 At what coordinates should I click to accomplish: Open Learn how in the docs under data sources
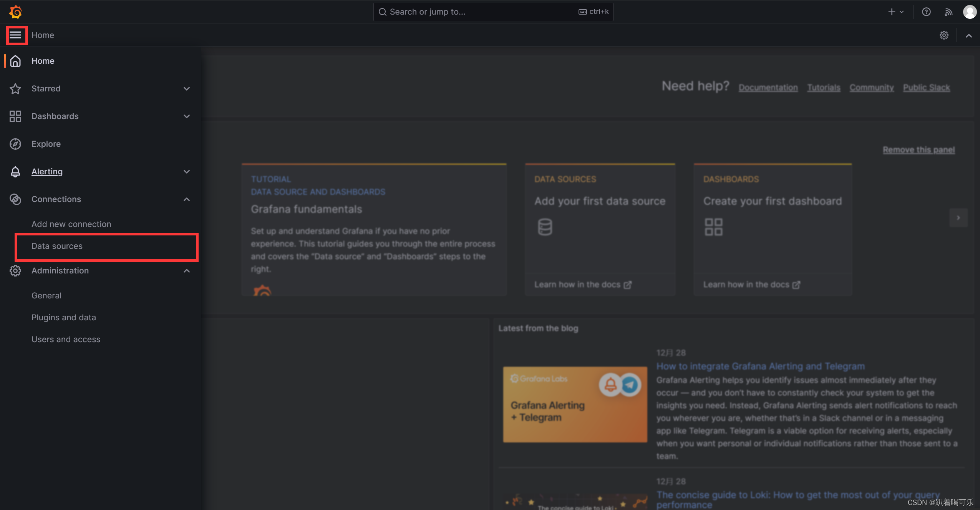click(583, 285)
